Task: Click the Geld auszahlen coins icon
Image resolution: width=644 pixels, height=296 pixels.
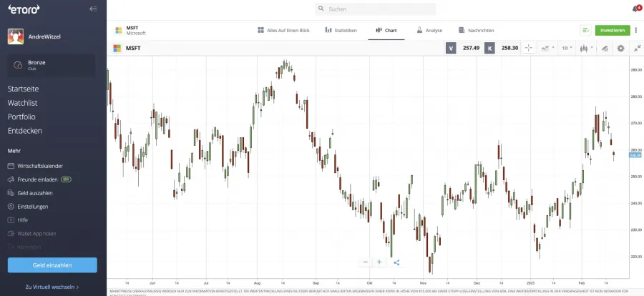Action: (x=11, y=193)
